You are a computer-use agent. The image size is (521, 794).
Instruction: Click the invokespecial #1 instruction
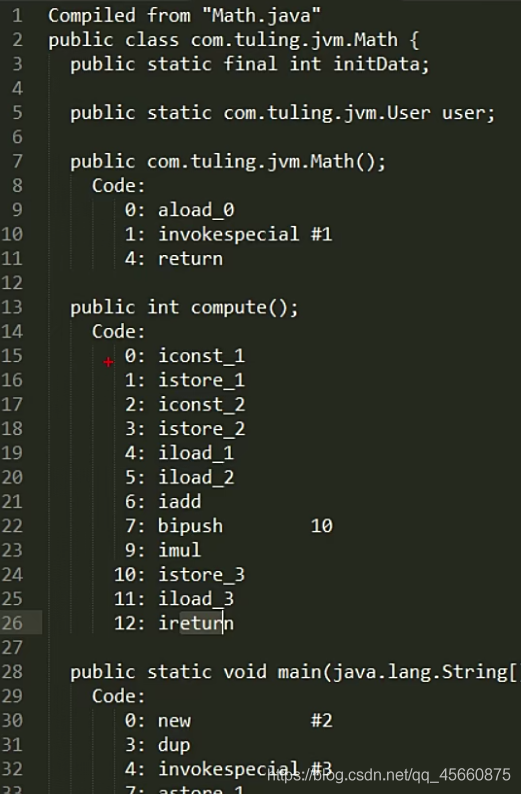tap(245, 234)
